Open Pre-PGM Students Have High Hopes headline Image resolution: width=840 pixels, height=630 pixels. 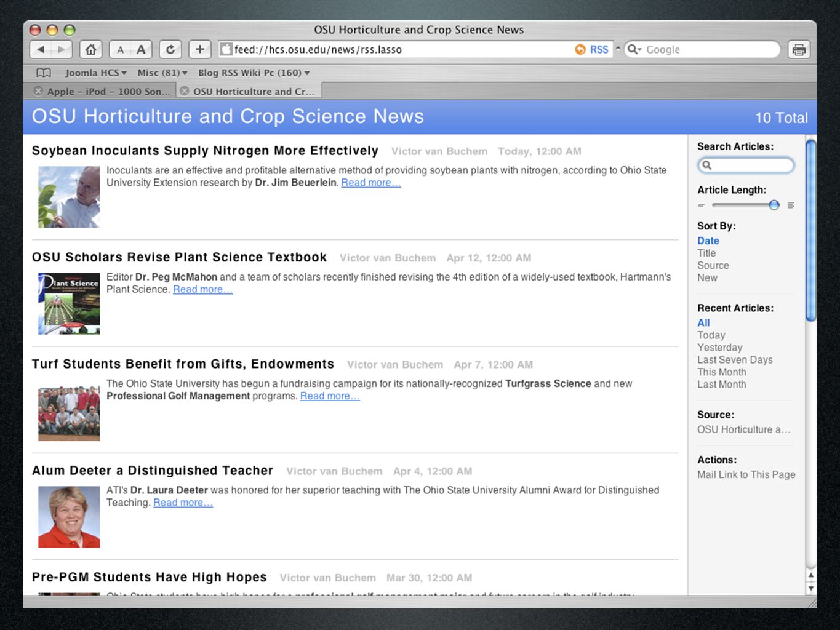pyautogui.click(x=149, y=577)
